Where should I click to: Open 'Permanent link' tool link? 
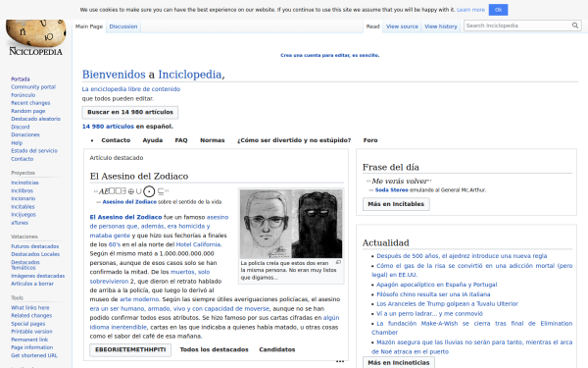(29, 340)
